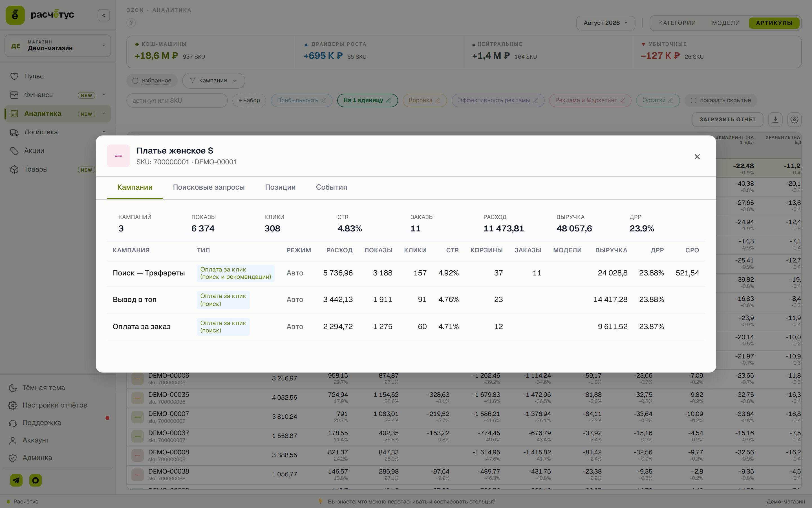
Task: Click the Тёмная тема moon icon
Action: [x=13, y=388]
